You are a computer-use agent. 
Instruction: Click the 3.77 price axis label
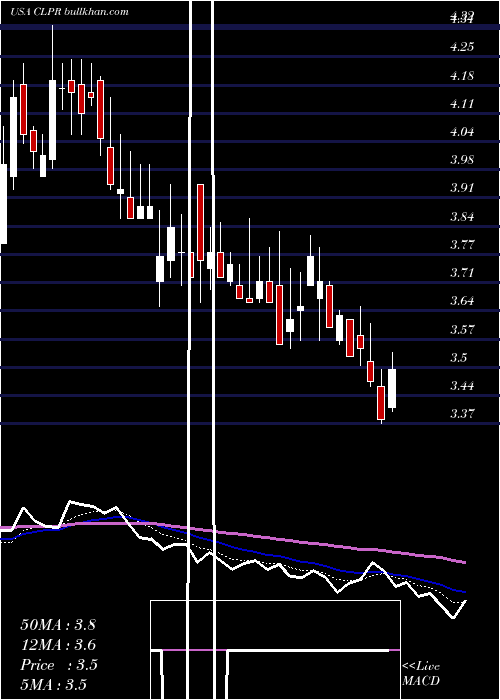462,245
